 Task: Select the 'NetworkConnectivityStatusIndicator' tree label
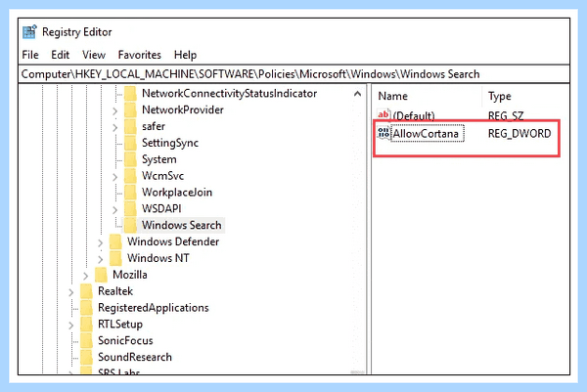pyautogui.click(x=230, y=94)
